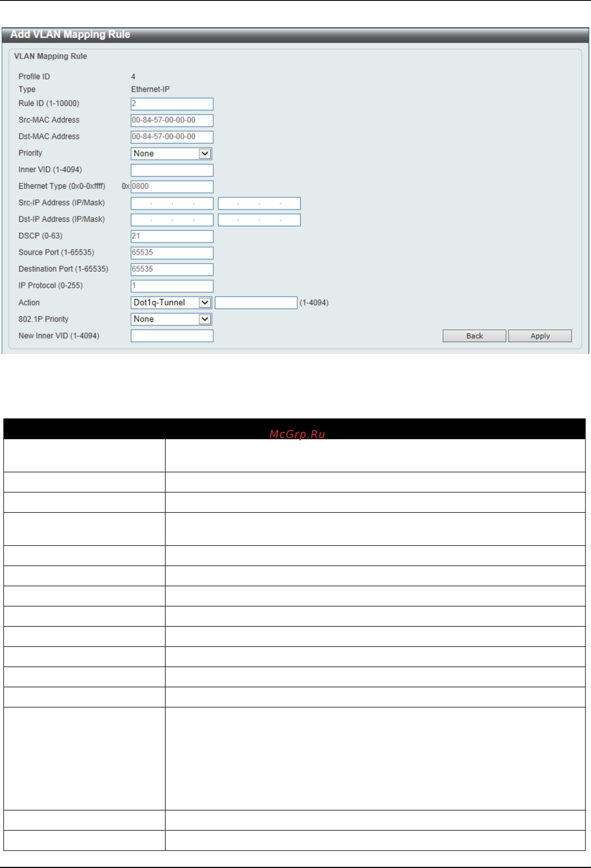Click the IP Protocol input field
The height and width of the screenshot is (868, 591).
point(172,286)
